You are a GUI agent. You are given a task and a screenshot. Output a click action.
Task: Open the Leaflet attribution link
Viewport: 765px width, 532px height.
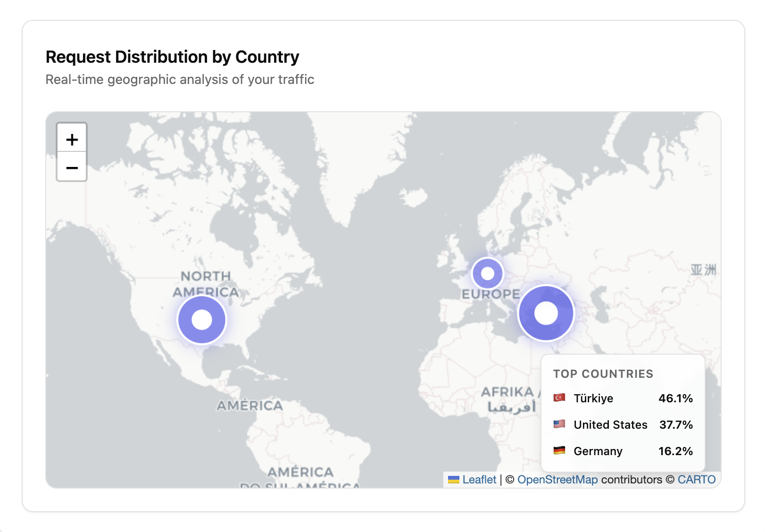point(479,480)
